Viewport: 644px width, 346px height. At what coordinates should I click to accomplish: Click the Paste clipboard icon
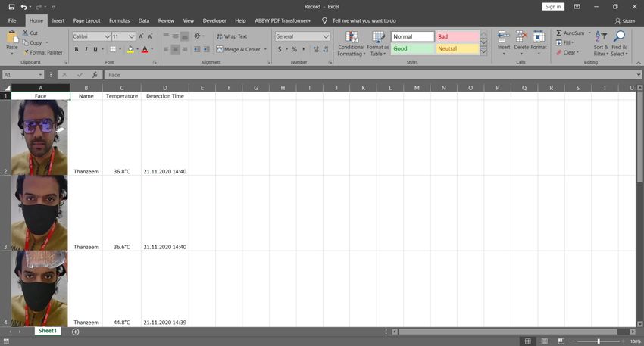[12, 37]
